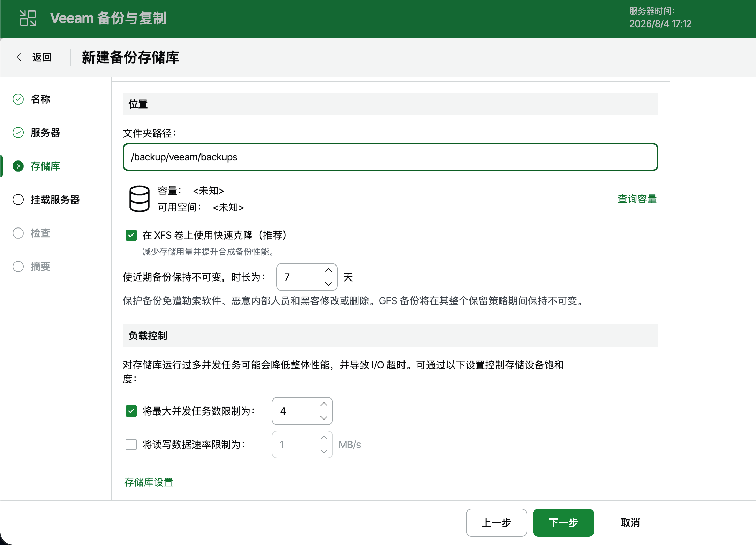This screenshot has width=756, height=545.
Task: Click the 挂载服务器 step circle icon
Action: [x=18, y=200]
